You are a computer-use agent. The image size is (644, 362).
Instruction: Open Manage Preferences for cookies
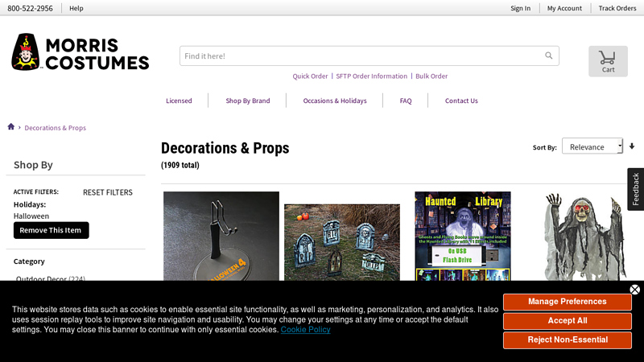coord(567,302)
